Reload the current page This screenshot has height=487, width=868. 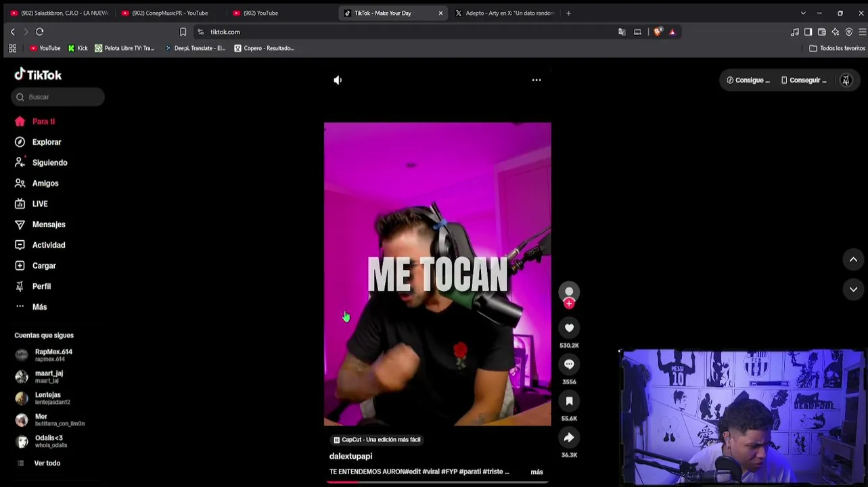(x=40, y=32)
